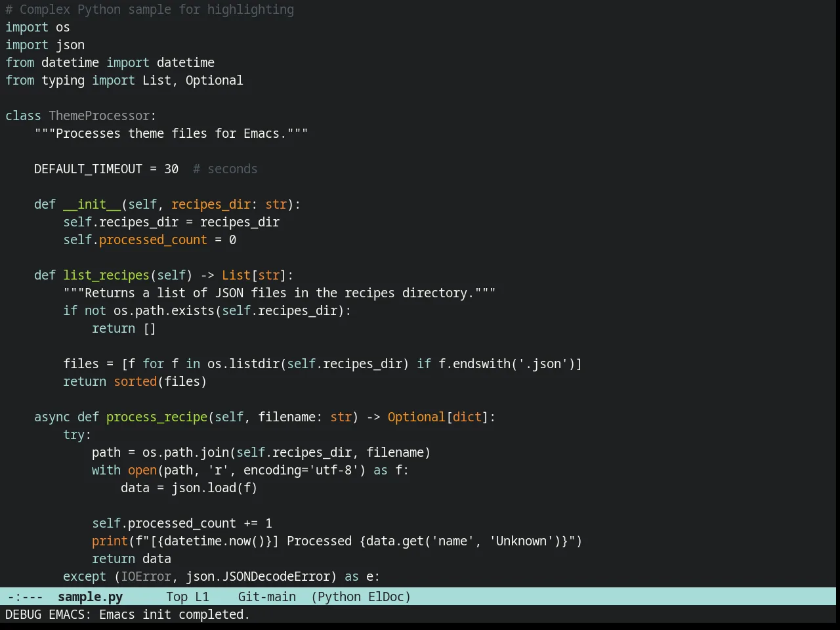Image resolution: width=840 pixels, height=630 pixels.
Task: Click 'List[str]' return annotation
Action: pyautogui.click(x=254, y=275)
